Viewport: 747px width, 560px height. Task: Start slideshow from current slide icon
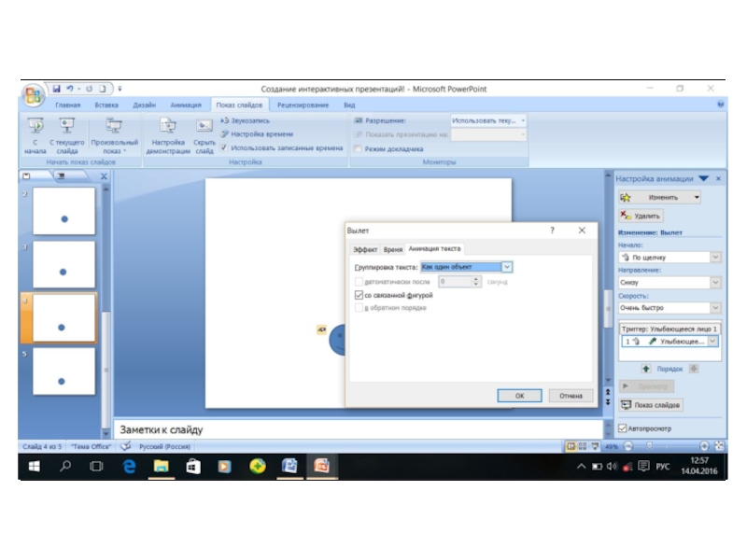(66, 127)
